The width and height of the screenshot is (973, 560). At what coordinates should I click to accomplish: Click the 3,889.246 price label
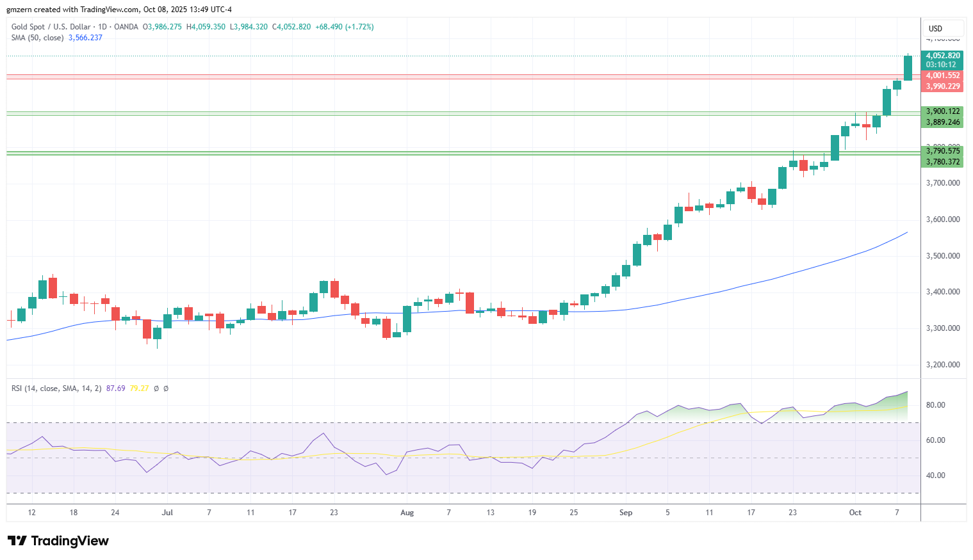(x=943, y=122)
